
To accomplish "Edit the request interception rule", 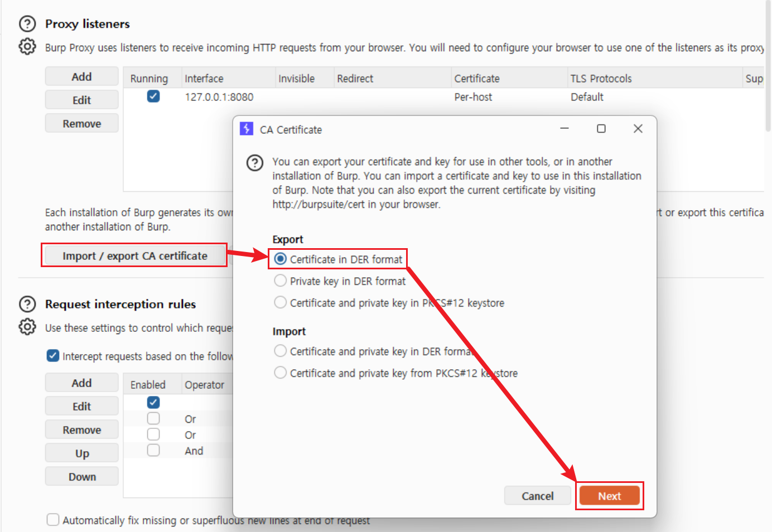I will pyautogui.click(x=81, y=406).
